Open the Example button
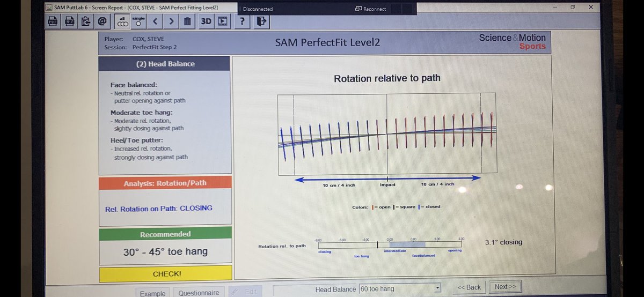 click(x=152, y=293)
